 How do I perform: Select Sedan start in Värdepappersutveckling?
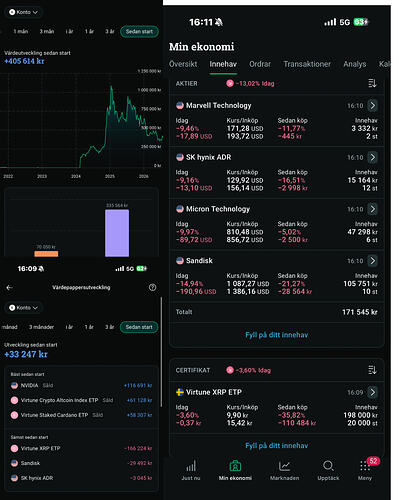tap(139, 327)
